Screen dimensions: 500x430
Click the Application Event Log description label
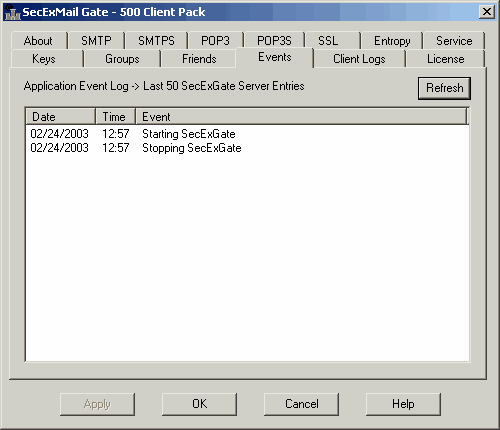tap(164, 86)
